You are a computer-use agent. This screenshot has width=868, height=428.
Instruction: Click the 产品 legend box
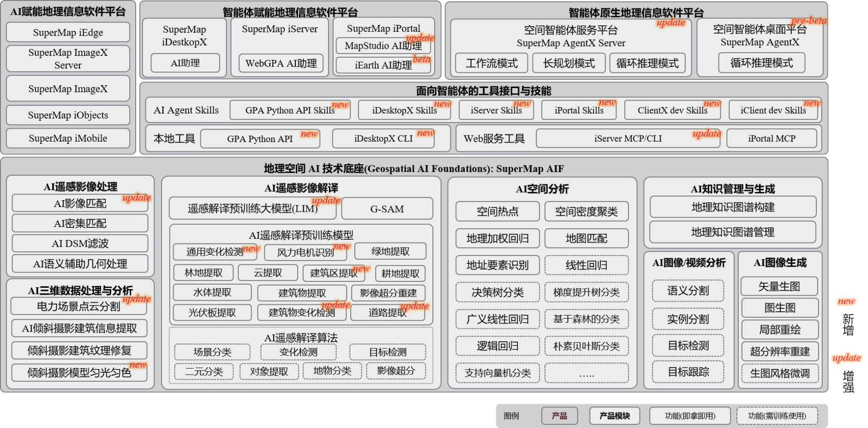click(559, 416)
